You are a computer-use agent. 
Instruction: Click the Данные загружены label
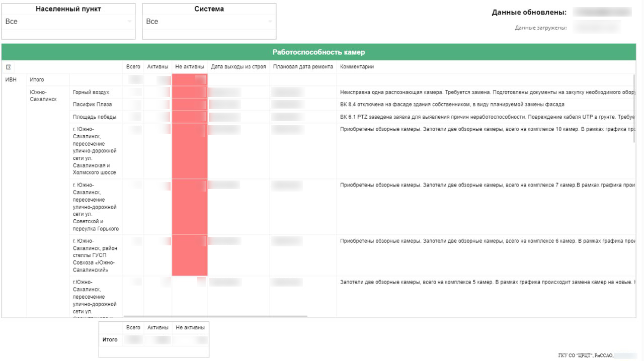pos(541,28)
